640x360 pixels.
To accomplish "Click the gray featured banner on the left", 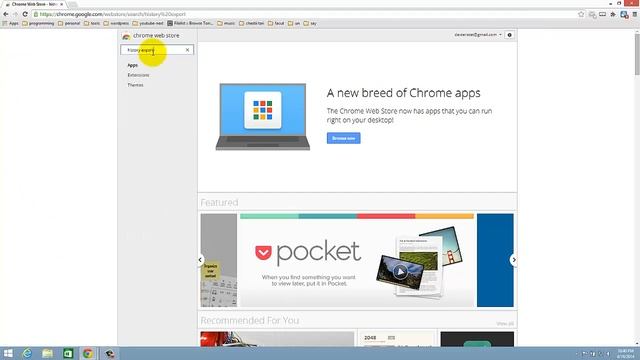I will pos(219,260).
